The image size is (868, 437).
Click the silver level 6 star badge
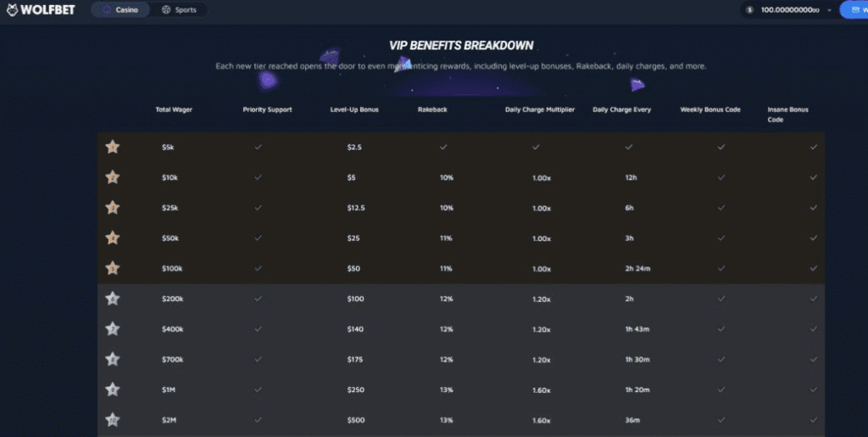(112, 299)
